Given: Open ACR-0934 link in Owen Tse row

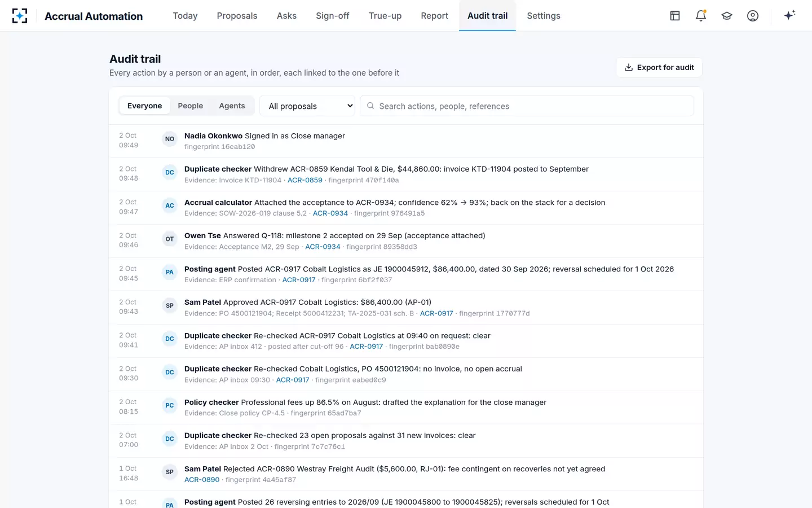Looking at the screenshot, I should tap(323, 247).
